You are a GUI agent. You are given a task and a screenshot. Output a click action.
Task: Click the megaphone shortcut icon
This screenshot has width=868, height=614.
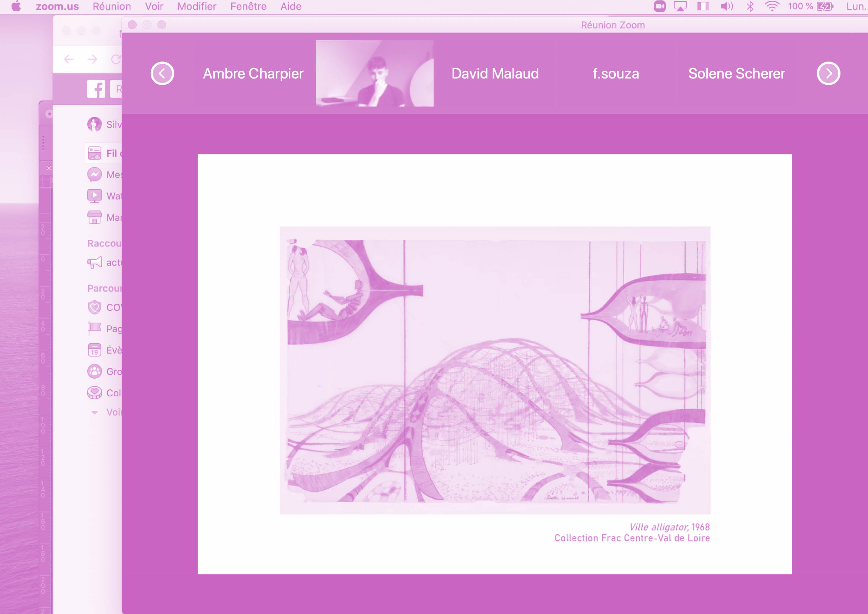(x=95, y=262)
